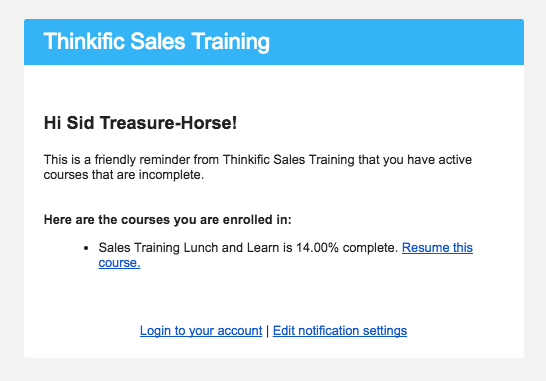This screenshot has width=546, height=381.
Task: Open Edit notification settings link
Action: (340, 331)
